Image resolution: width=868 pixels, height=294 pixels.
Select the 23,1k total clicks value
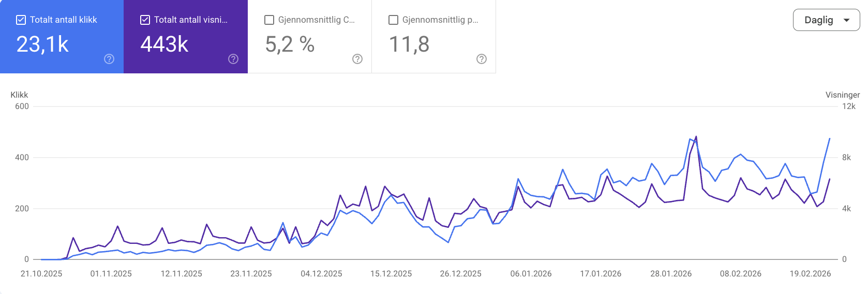42,44
